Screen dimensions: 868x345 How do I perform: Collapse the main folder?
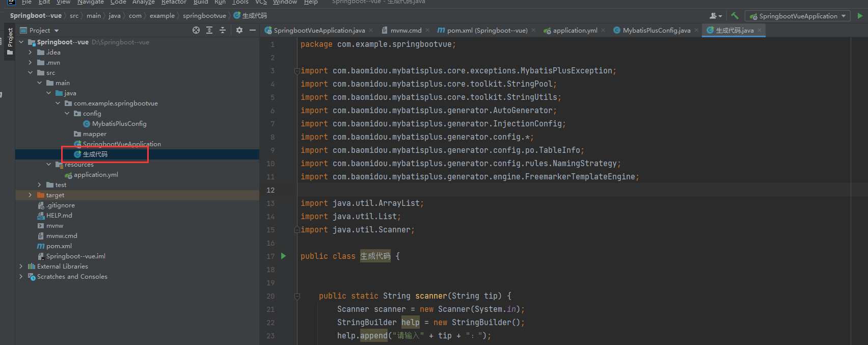pyautogui.click(x=39, y=83)
